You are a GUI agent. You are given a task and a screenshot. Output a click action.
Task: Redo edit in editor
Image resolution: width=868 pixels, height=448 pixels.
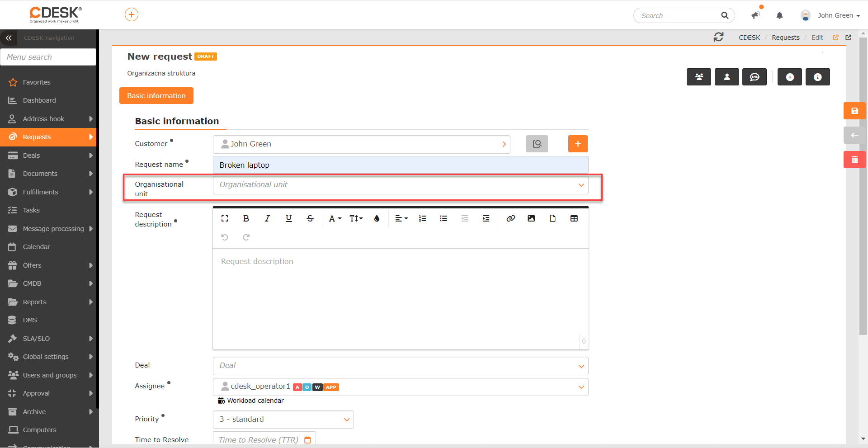(x=246, y=237)
